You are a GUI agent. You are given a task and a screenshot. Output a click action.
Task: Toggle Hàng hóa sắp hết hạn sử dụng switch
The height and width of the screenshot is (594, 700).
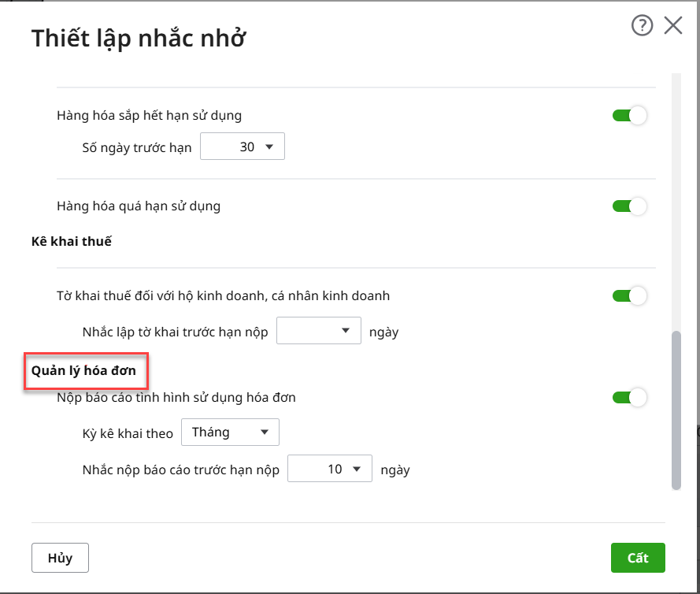click(x=629, y=116)
